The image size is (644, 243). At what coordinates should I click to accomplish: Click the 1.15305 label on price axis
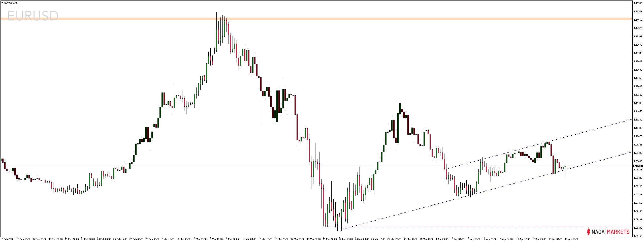click(638, 3)
